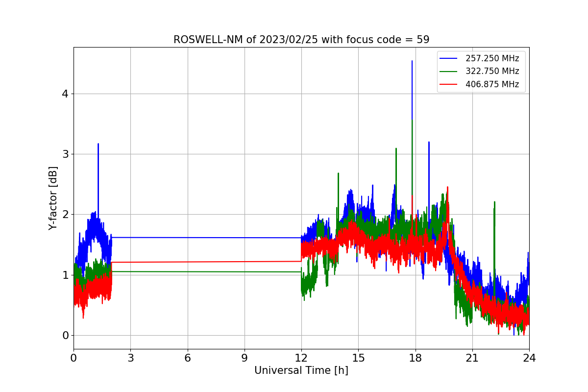
Task: Click the Universal Time [h] axis label
Action: [301, 370]
